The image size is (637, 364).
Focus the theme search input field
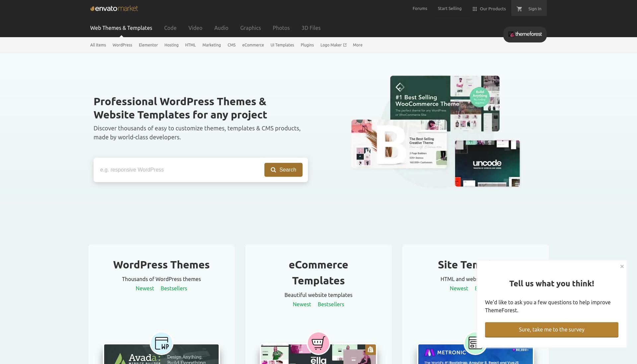point(179,170)
